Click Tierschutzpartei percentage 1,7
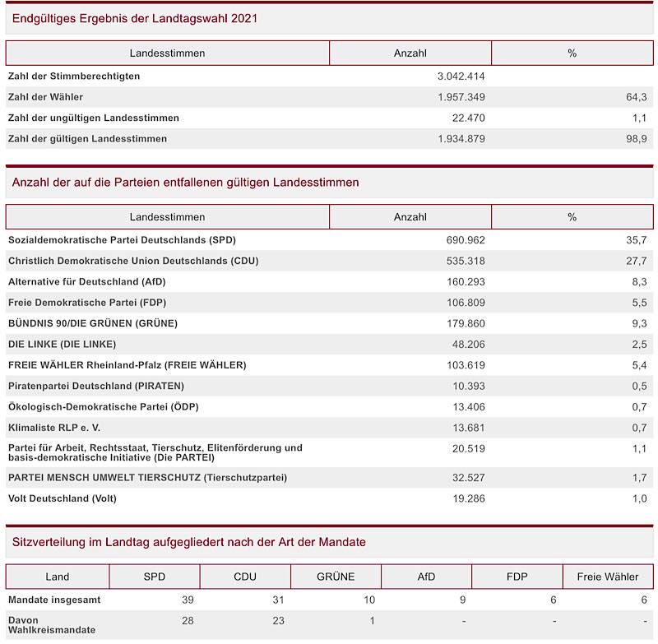Screen dimensions: 658x644 pos(639,478)
